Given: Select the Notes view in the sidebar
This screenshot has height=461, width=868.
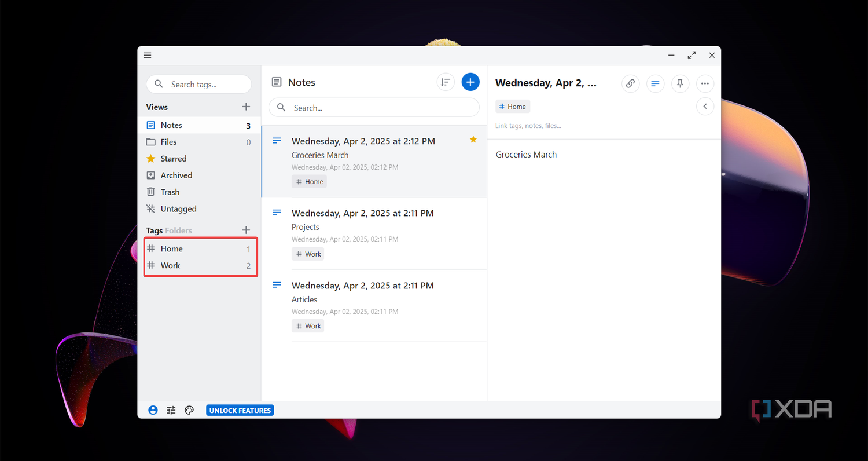Looking at the screenshot, I should [199, 125].
